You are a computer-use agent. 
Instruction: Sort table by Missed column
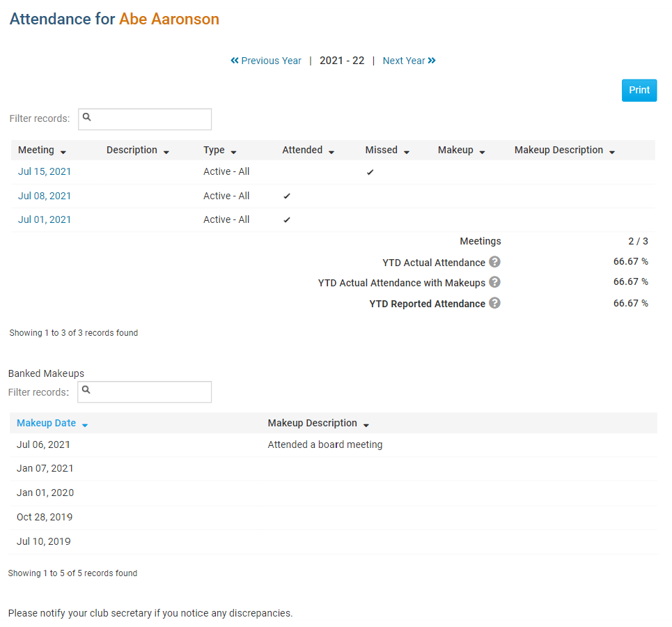click(x=387, y=150)
